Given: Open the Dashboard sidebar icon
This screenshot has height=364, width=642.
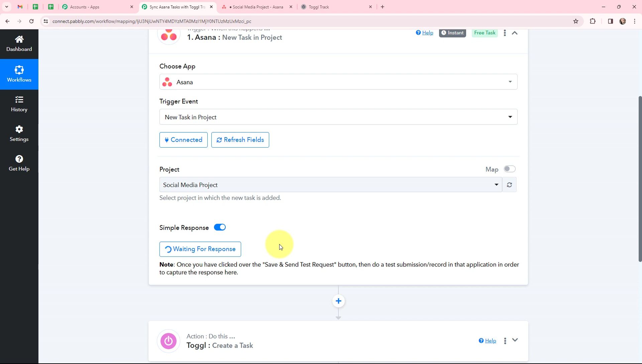Looking at the screenshot, I should pyautogui.click(x=19, y=43).
